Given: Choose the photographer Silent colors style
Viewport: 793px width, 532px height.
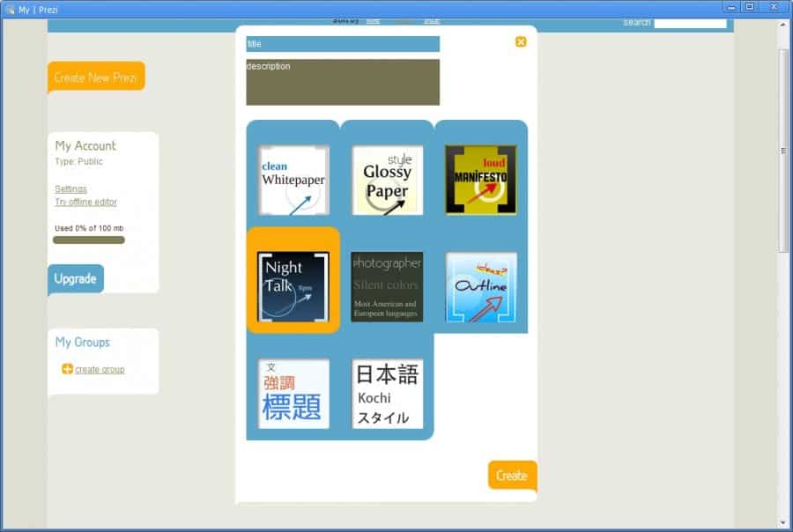Looking at the screenshot, I should 388,287.
